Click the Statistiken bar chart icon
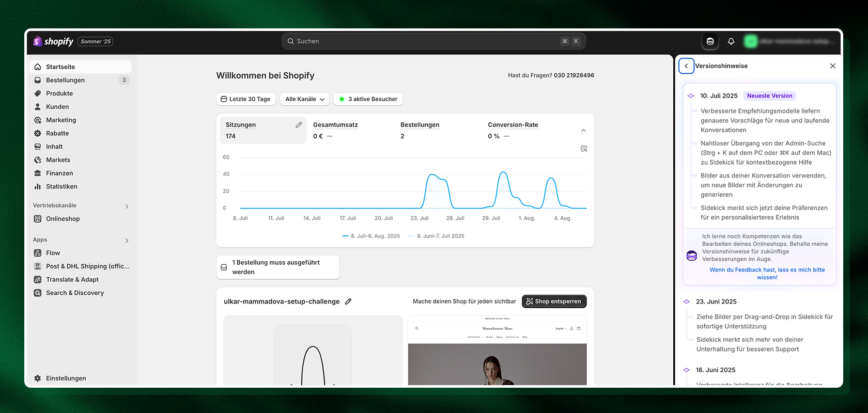Image resolution: width=868 pixels, height=413 pixels. click(38, 186)
